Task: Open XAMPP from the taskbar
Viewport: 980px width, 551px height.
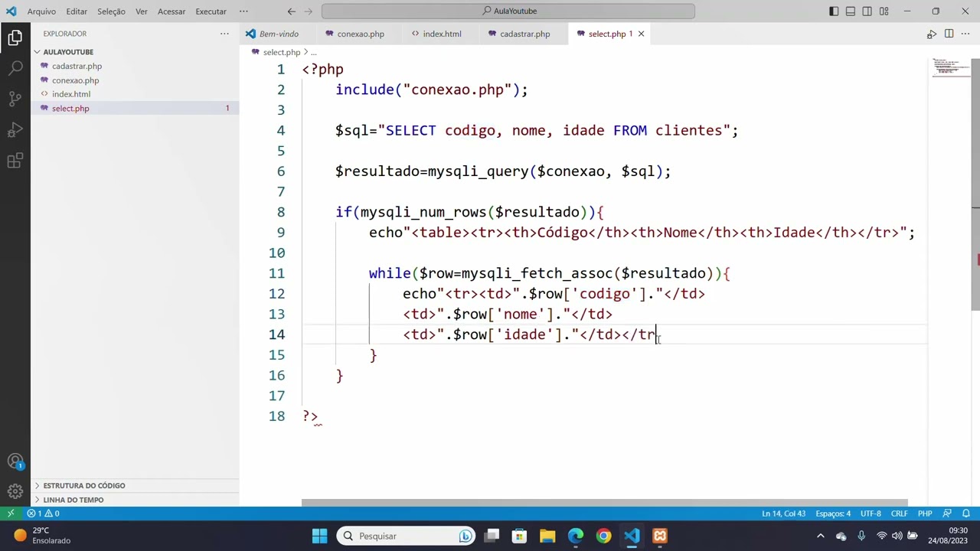Action: pyautogui.click(x=660, y=536)
